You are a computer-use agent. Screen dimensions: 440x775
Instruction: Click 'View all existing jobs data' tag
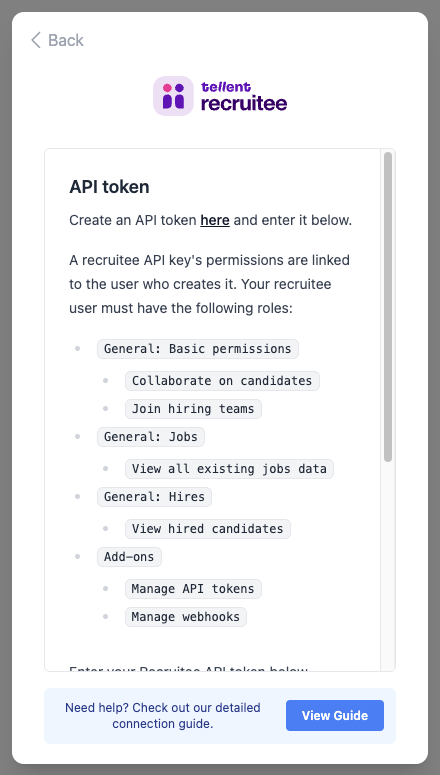(x=229, y=469)
